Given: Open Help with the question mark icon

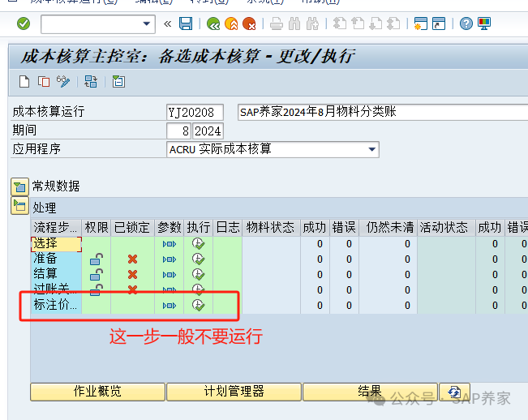Looking at the screenshot, I should click(x=466, y=24).
